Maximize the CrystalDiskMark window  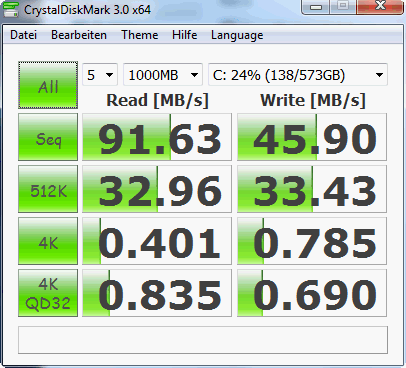point(343,6)
